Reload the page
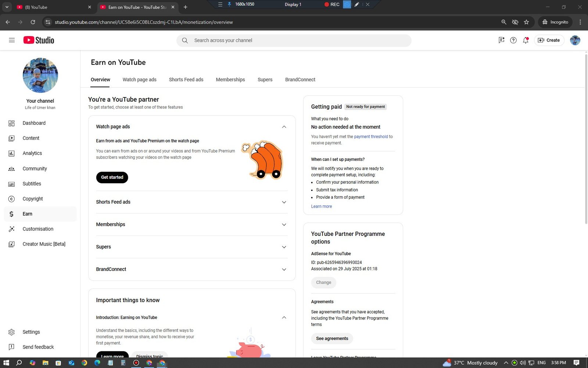588x368 pixels. pyautogui.click(x=33, y=22)
